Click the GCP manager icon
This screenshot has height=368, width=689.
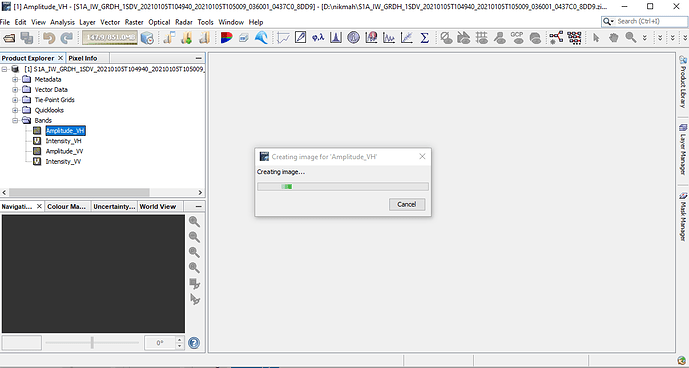(517, 38)
